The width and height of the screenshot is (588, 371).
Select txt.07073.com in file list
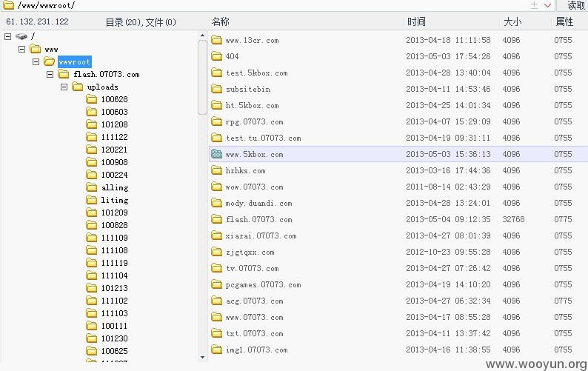(x=254, y=333)
